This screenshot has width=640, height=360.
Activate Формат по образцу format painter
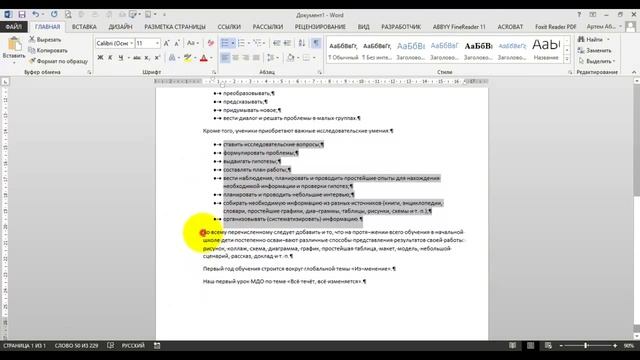[x=58, y=61]
